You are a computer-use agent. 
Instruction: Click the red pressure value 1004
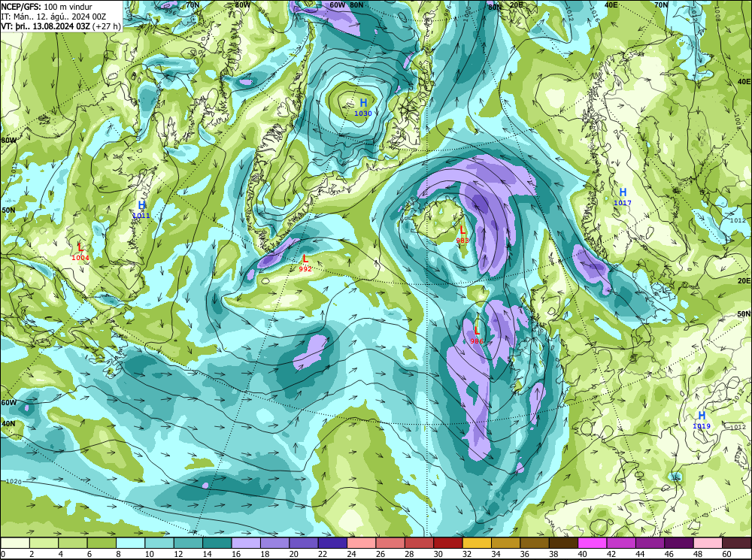pos(80,258)
